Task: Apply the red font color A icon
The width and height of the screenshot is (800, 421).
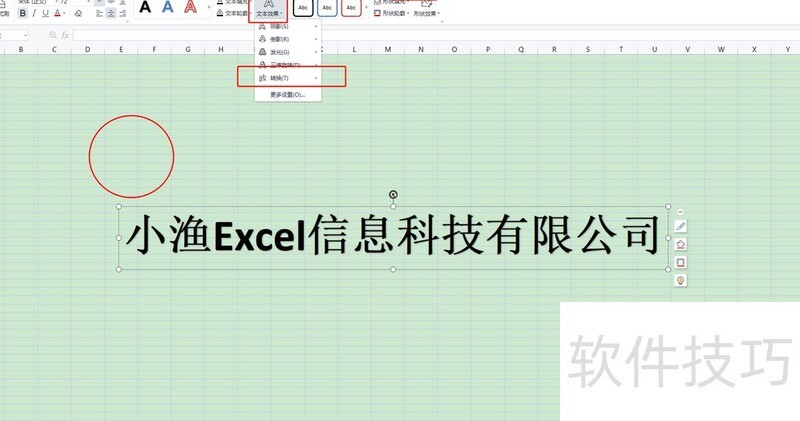Action: click(57, 13)
